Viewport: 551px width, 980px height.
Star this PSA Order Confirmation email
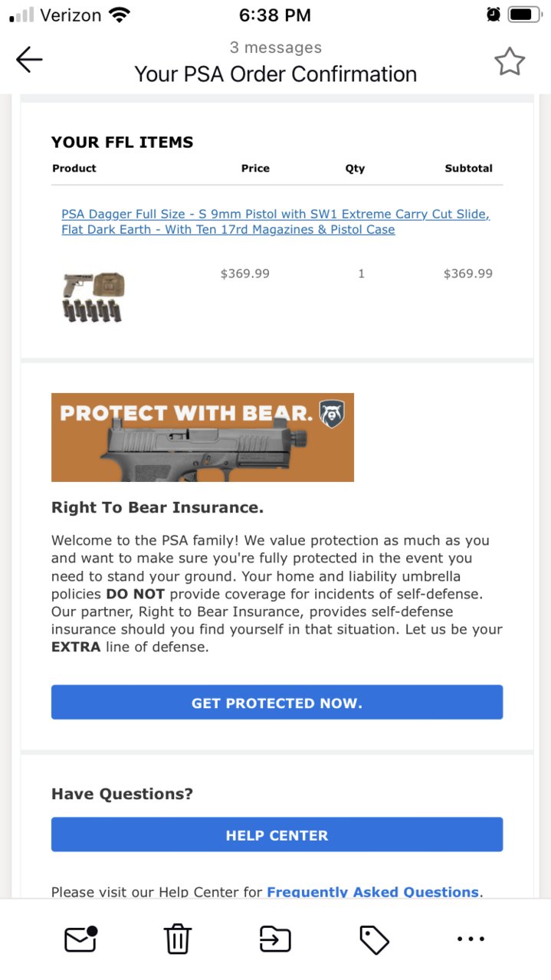tap(509, 61)
